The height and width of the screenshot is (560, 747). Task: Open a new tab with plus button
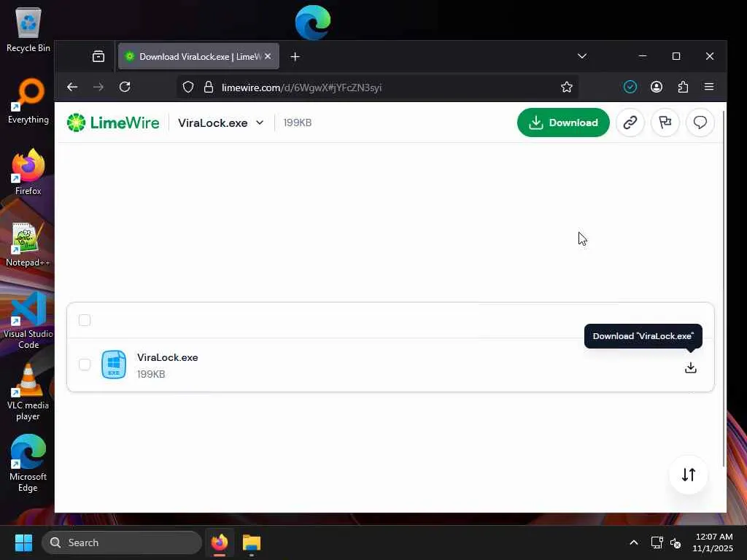click(x=295, y=57)
